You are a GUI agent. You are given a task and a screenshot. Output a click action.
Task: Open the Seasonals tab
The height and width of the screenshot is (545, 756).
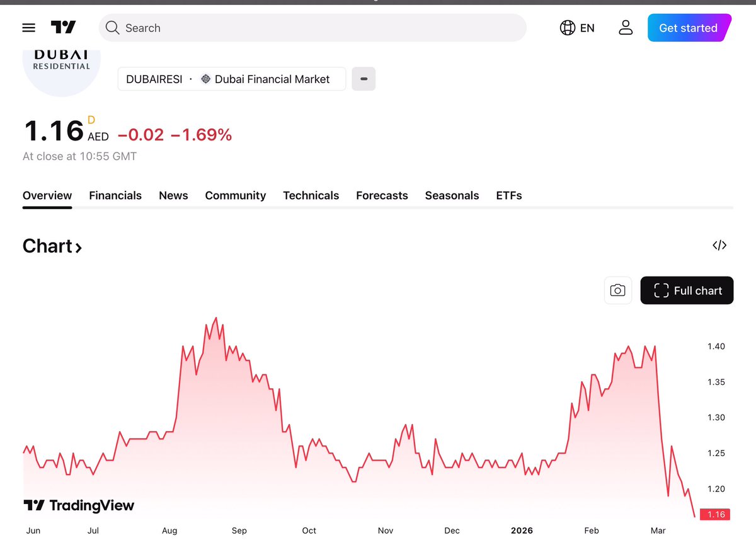[452, 195]
